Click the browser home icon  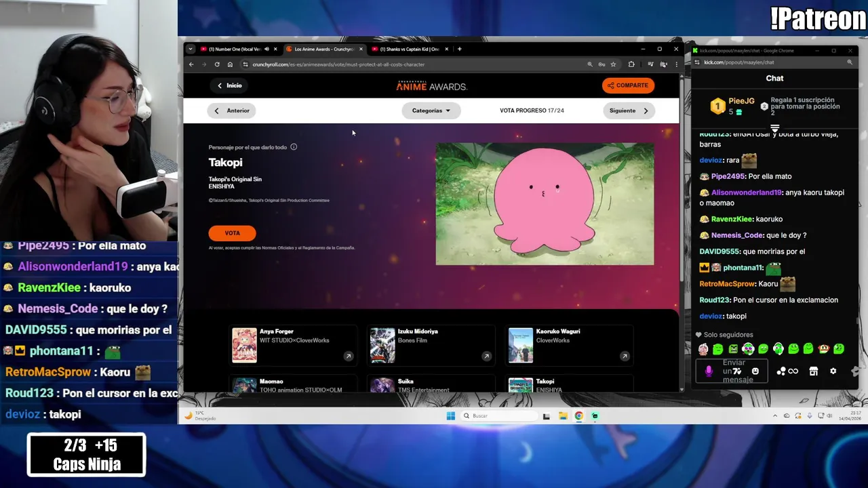click(230, 64)
